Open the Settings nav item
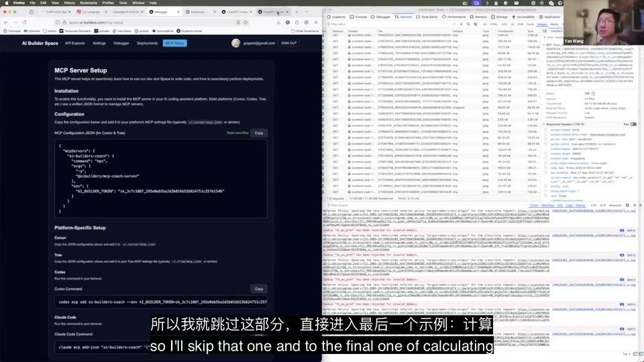 pos(99,43)
